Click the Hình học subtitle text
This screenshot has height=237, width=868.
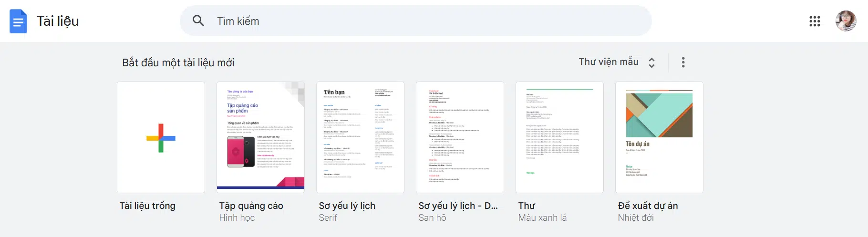[237, 217]
